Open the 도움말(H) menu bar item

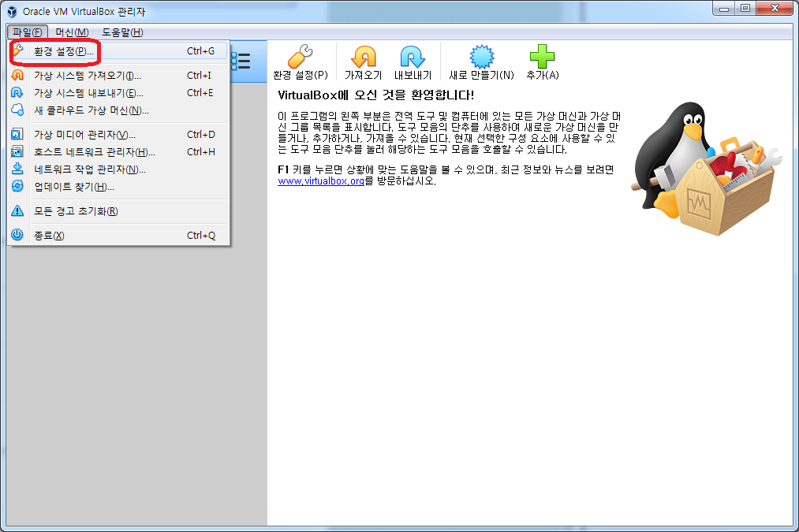tap(122, 32)
